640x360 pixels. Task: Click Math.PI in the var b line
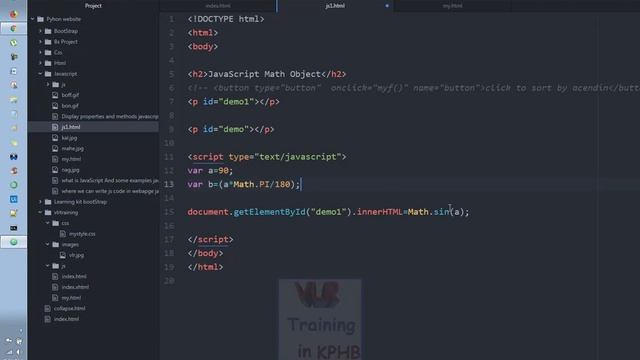[x=251, y=184]
